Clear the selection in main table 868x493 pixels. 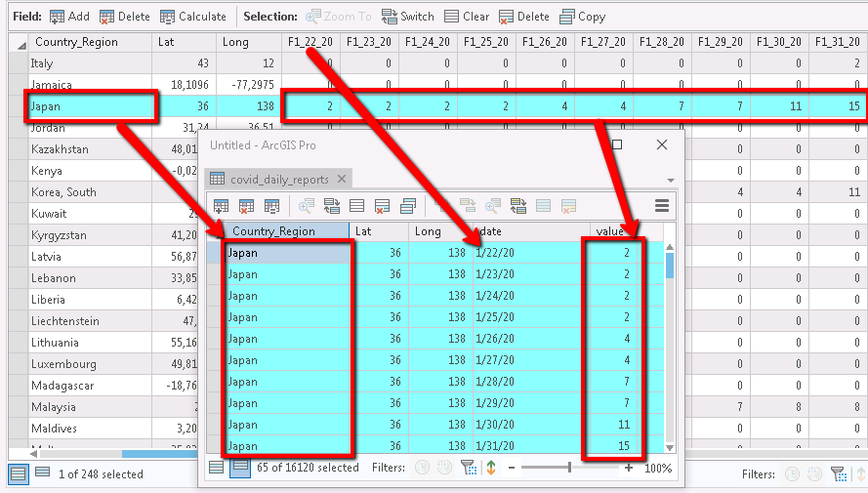coord(467,17)
